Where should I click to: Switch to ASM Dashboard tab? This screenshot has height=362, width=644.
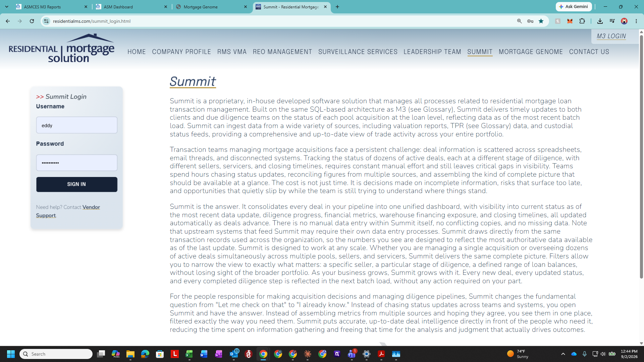click(x=131, y=7)
